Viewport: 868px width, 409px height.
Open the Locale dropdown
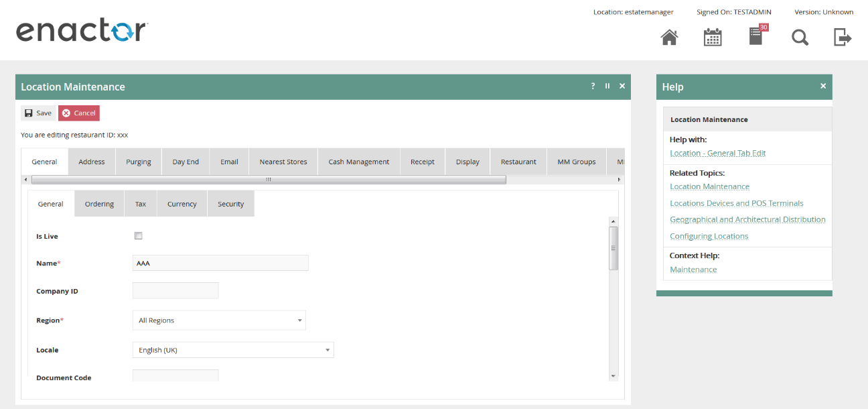pyautogui.click(x=233, y=350)
